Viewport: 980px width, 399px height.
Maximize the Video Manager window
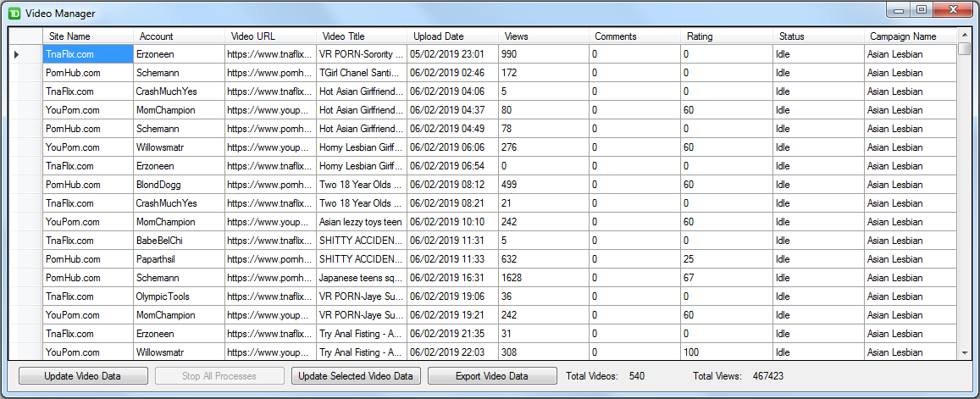coord(921,10)
